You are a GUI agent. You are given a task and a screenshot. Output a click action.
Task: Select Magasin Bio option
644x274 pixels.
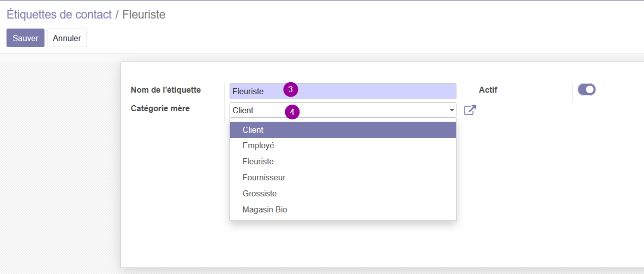coord(343,210)
